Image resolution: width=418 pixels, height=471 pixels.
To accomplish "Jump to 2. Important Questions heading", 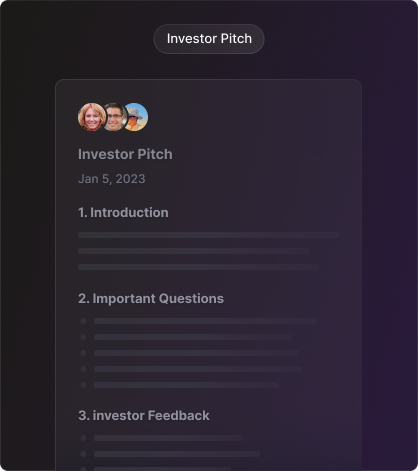I will coord(151,299).
